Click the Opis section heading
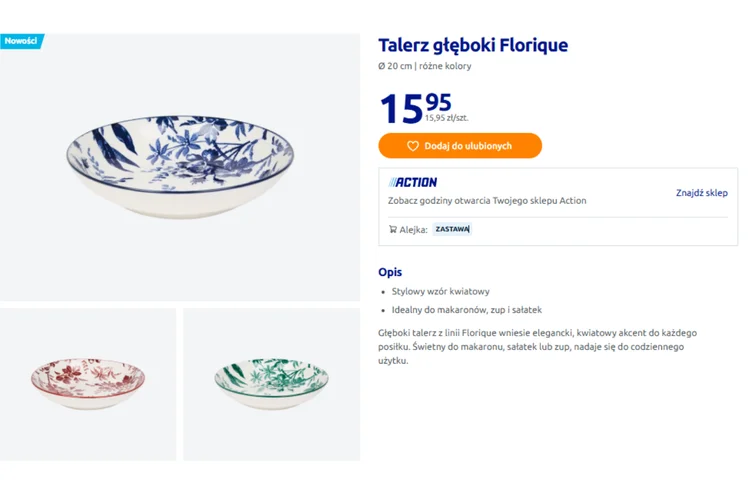This screenshot has height=494, width=748. coord(390,272)
